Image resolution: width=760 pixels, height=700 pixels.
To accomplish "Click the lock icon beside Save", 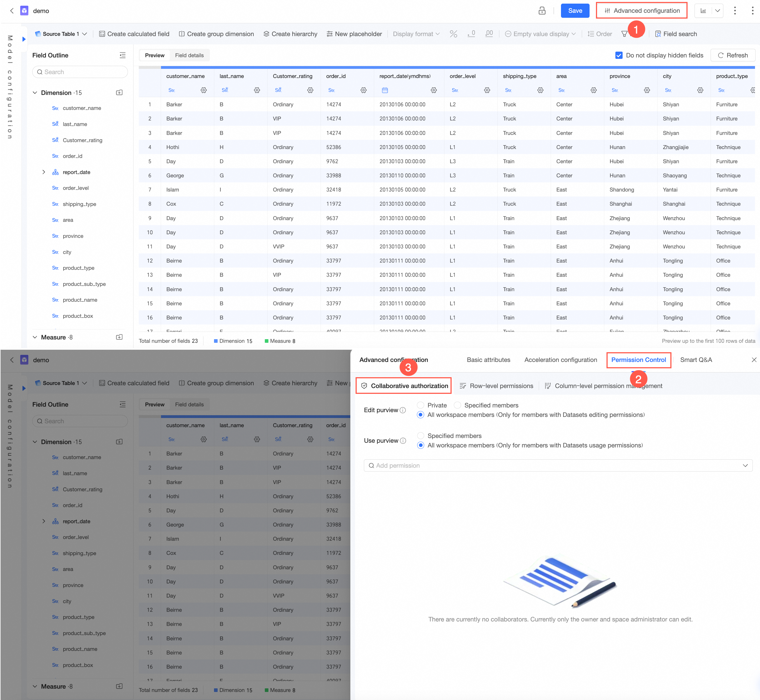I will (x=542, y=11).
